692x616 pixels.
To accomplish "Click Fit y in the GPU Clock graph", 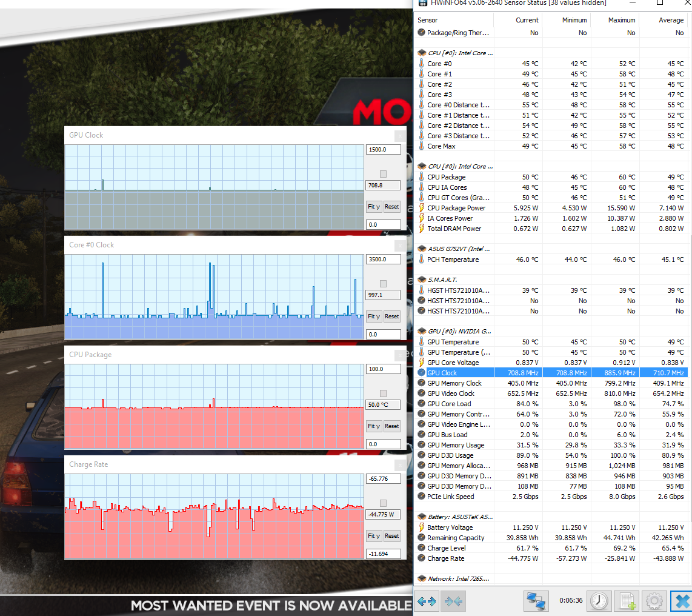I will point(374,207).
